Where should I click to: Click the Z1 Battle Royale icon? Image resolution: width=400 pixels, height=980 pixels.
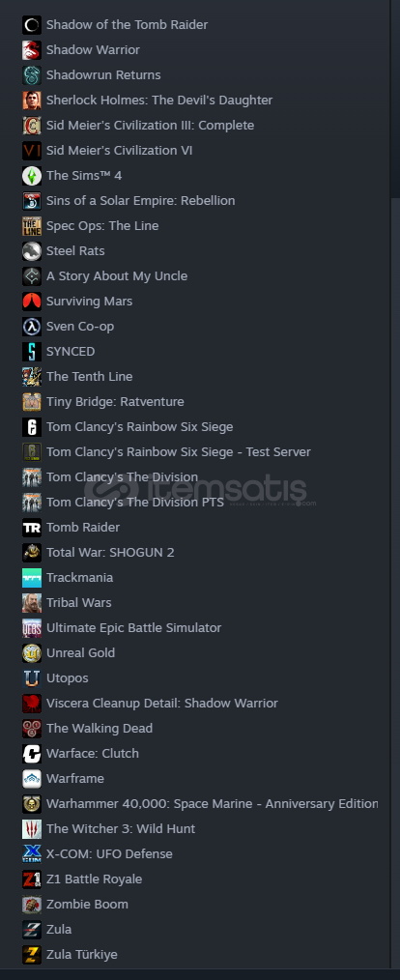point(32,879)
